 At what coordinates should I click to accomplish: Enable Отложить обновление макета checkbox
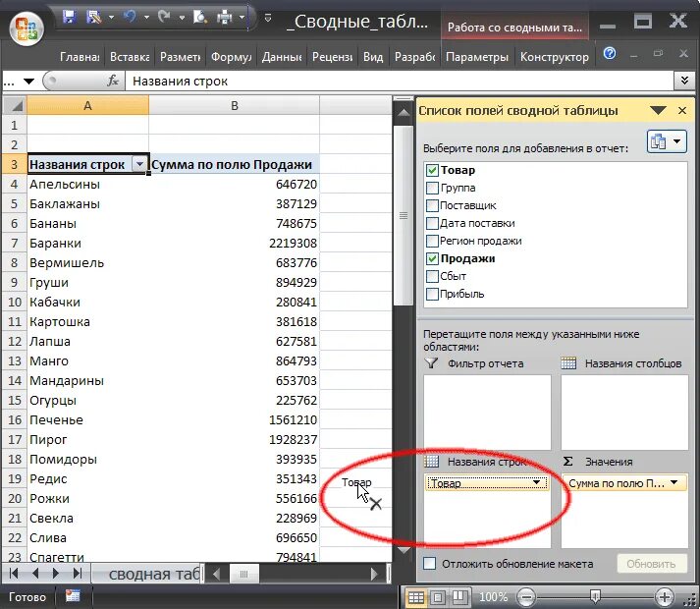(x=429, y=564)
